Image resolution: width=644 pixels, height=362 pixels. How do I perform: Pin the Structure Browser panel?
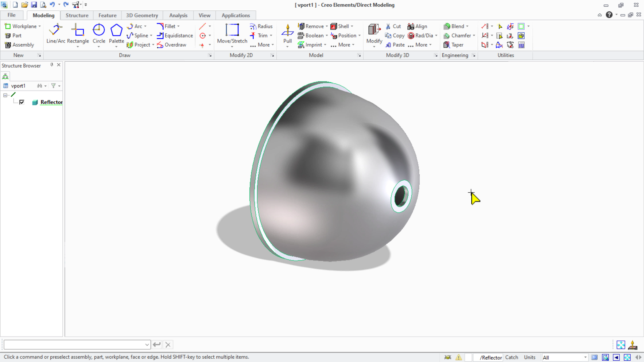point(52,65)
